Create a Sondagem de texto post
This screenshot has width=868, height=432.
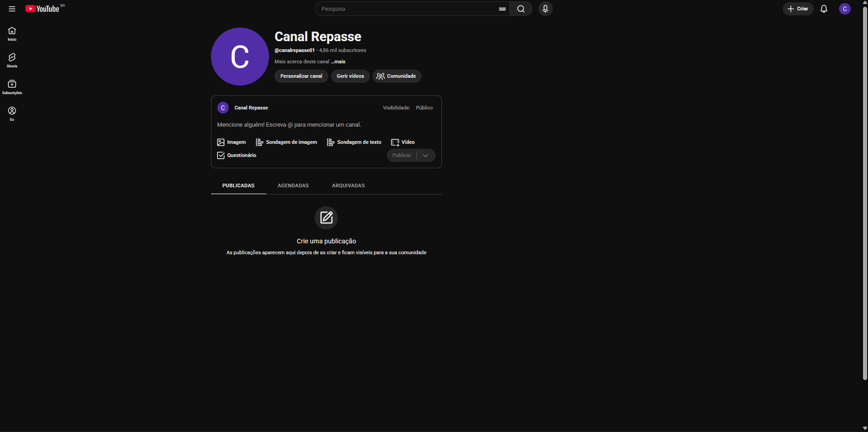[354, 142]
